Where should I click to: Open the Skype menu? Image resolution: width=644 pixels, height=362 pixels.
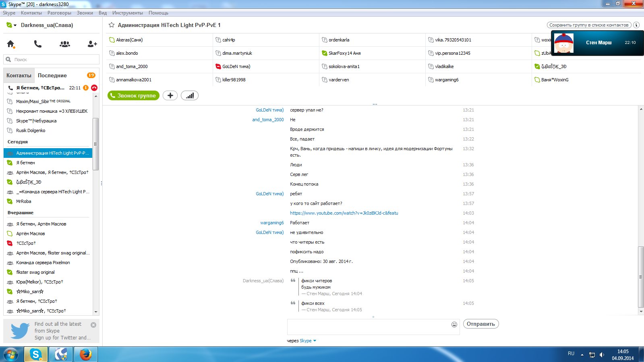tap(9, 13)
